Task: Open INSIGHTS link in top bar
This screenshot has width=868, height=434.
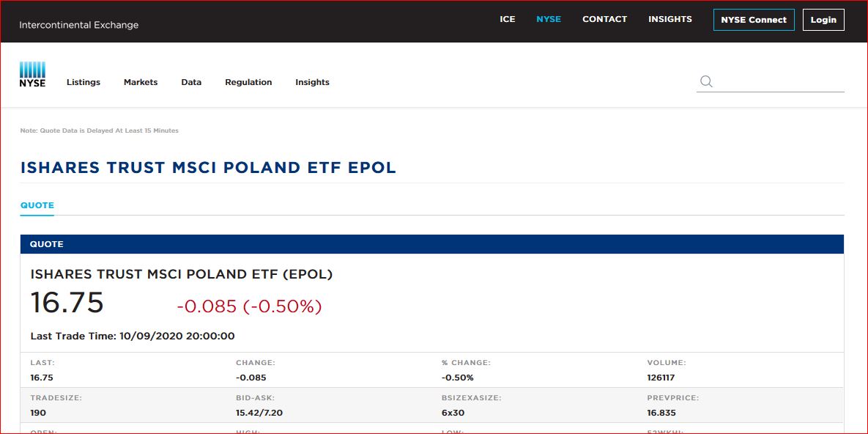Action: (669, 19)
